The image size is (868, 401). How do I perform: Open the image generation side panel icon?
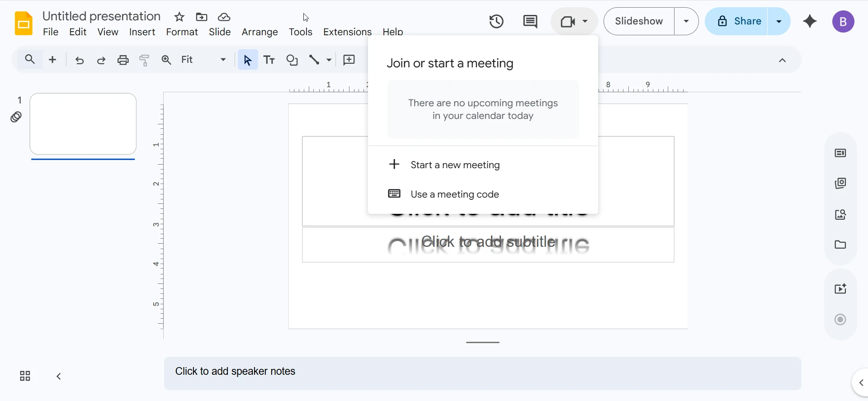tap(840, 214)
